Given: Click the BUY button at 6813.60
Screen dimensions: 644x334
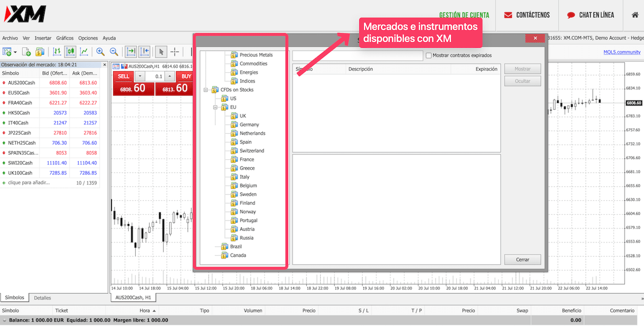Looking at the screenshot, I should [x=173, y=83].
